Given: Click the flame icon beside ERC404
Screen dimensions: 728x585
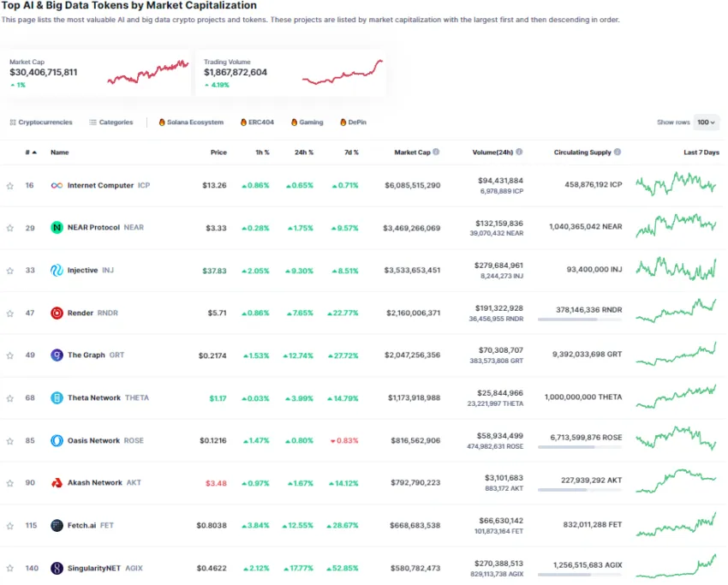Looking at the screenshot, I should point(243,122).
